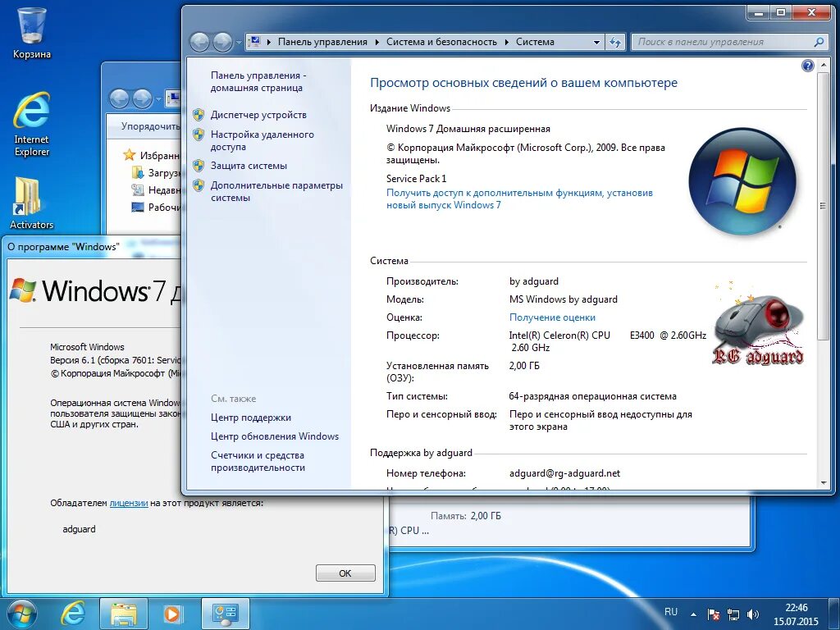
Task: Click the refresh button beside the address bar
Action: coord(615,42)
